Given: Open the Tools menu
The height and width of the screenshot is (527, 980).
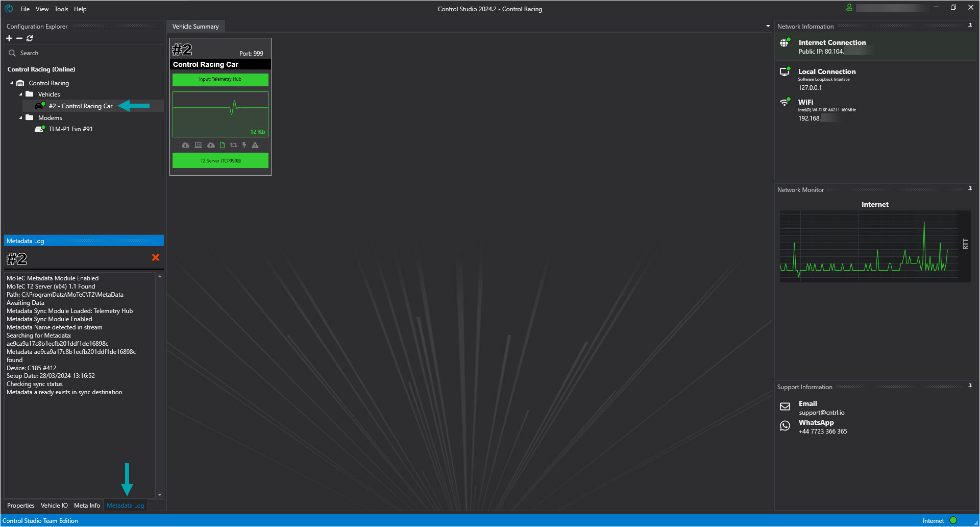Looking at the screenshot, I should [61, 9].
